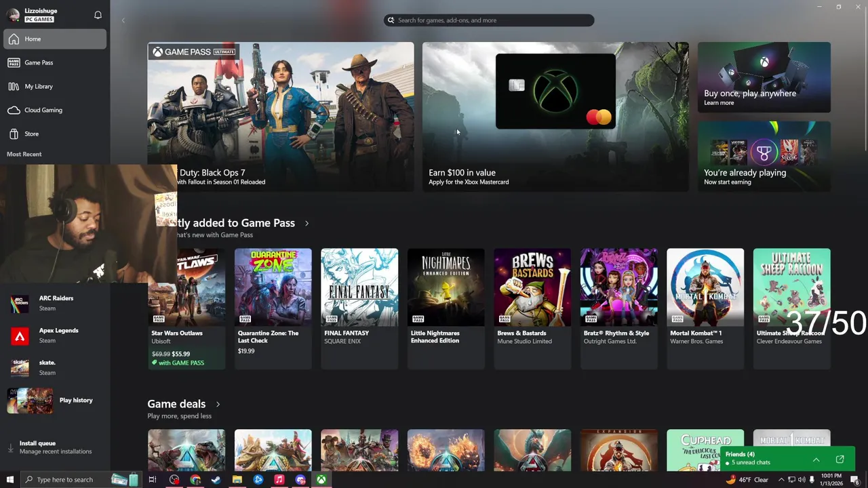Viewport: 868px width, 488px height.
Task: Click the Xbox app taskbar icon
Action: tap(321, 480)
